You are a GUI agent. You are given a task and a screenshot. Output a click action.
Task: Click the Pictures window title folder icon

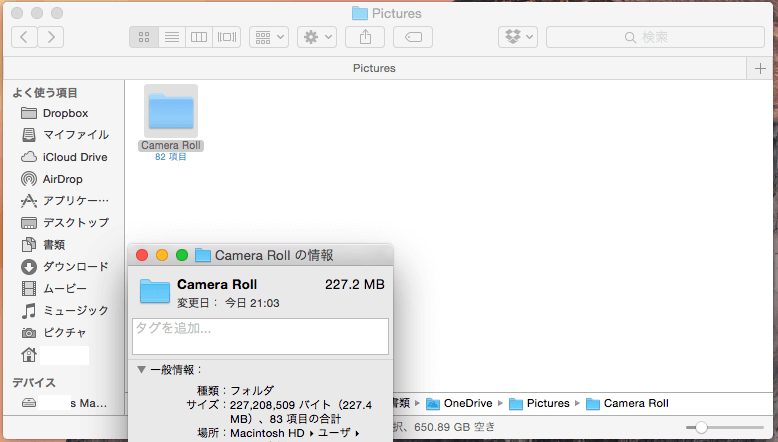360,13
